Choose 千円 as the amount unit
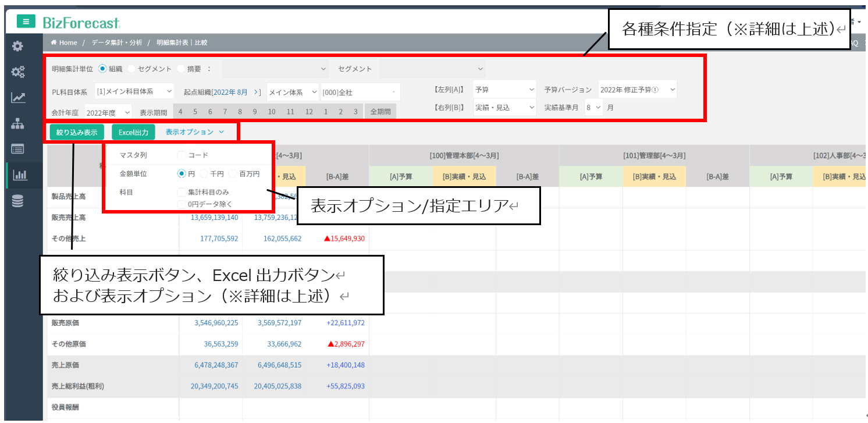Viewport: 868px width, 423px height. pyautogui.click(x=203, y=173)
